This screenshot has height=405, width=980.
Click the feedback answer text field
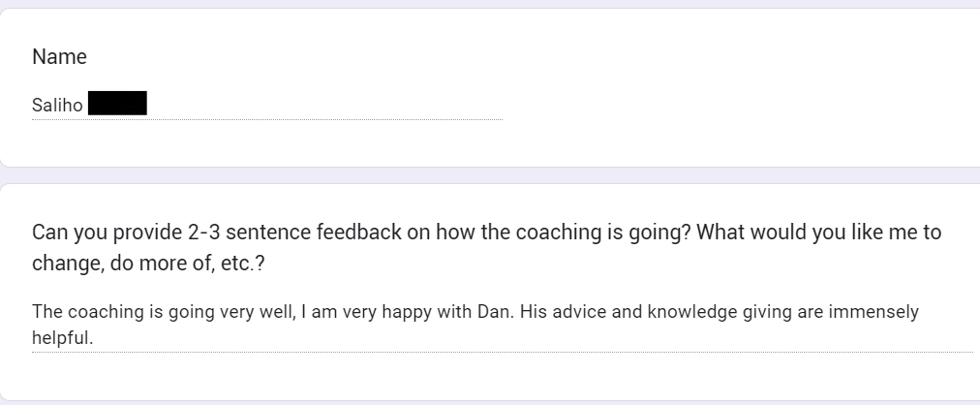(503, 325)
